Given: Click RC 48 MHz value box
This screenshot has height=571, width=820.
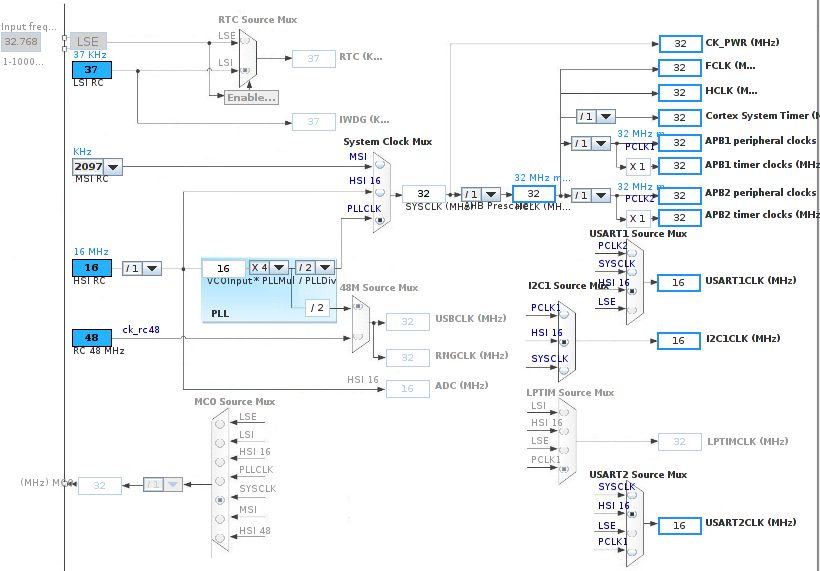Looking at the screenshot, I should (92, 338).
